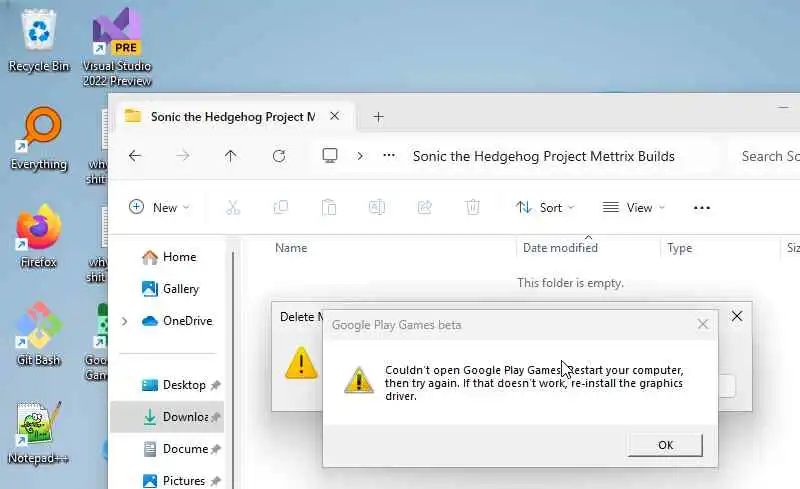This screenshot has height=489, width=800.
Task: Close the Delete dialog behind
Action: (x=737, y=316)
